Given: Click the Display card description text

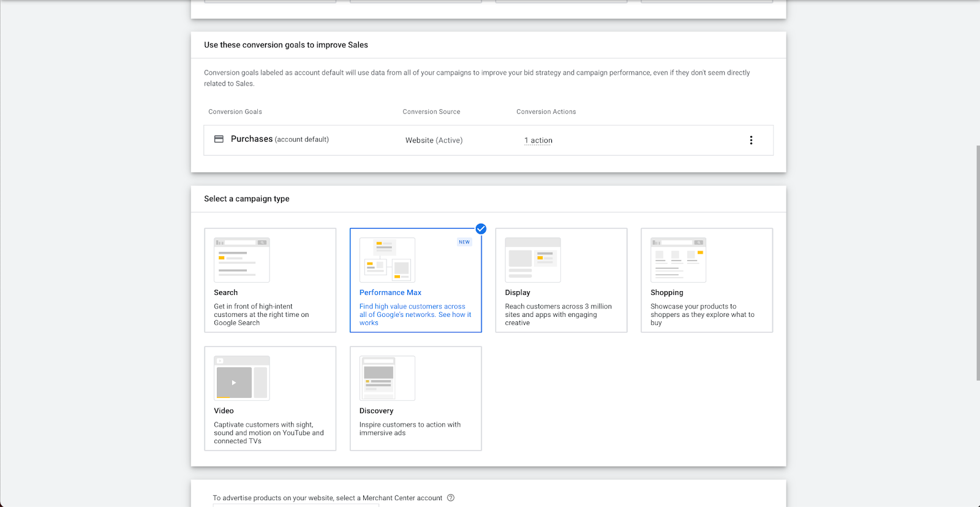Looking at the screenshot, I should point(558,314).
